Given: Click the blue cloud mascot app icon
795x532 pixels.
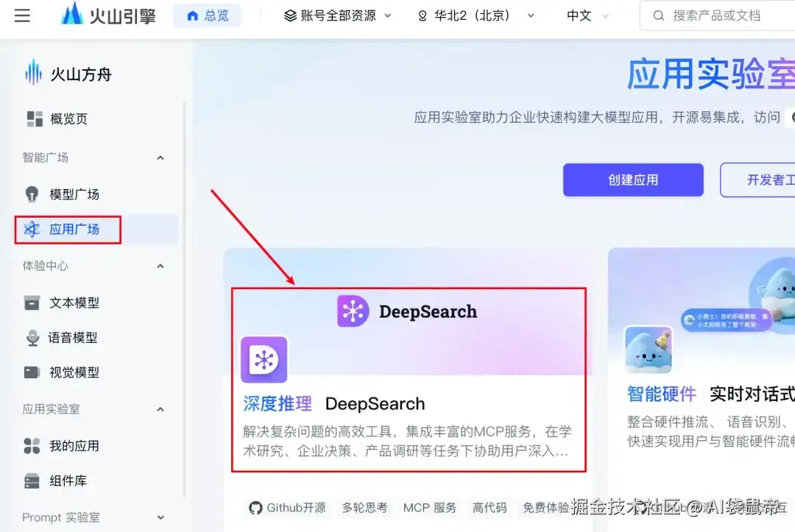Looking at the screenshot, I should pos(649,350).
